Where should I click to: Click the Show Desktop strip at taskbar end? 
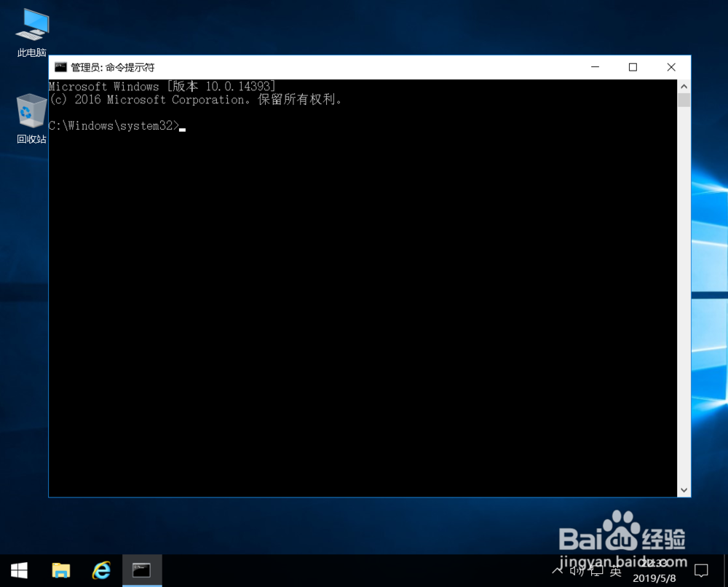725,570
